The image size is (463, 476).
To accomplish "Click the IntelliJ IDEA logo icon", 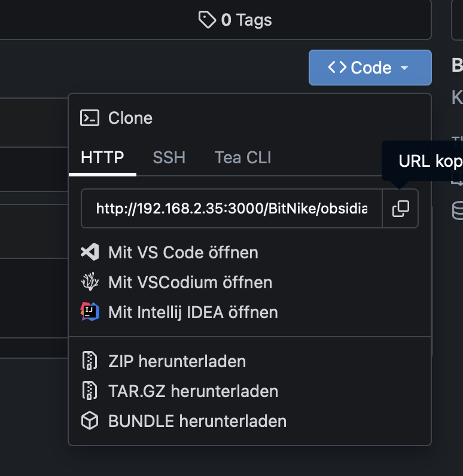I will click(x=90, y=312).
